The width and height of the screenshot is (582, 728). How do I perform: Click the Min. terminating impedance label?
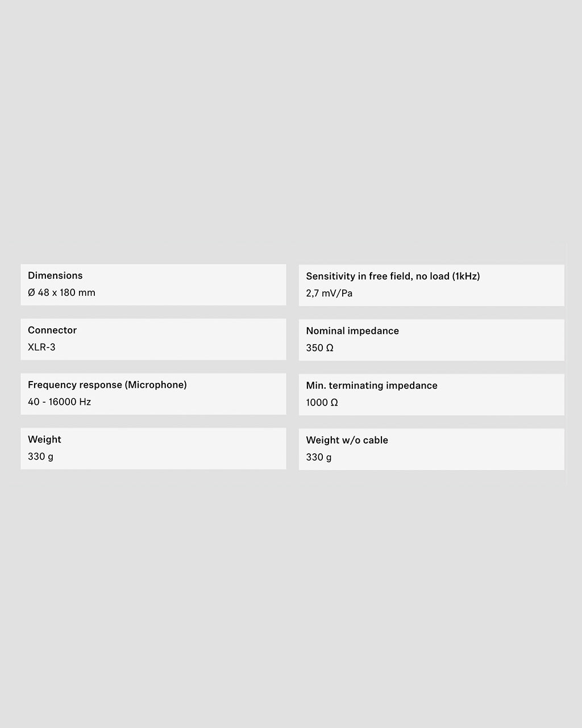coord(372,386)
